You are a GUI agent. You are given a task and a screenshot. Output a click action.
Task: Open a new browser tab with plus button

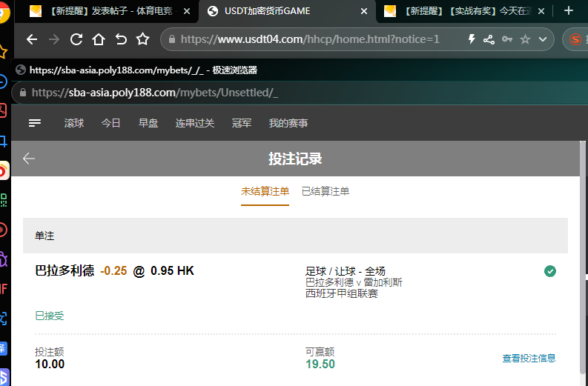(x=569, y=10)
